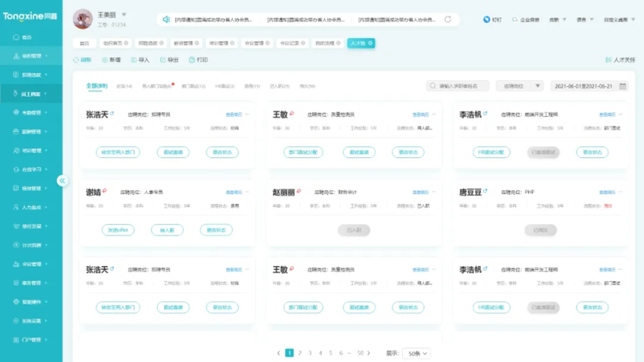The width and height of the screenshot is (644, 362).
Task: Click the 打印 print icon
Action: point(192,59)
